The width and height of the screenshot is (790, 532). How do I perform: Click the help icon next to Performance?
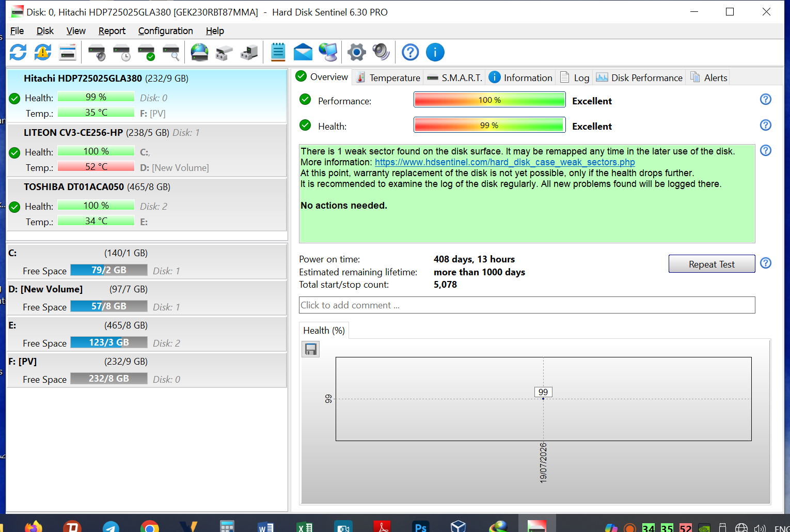coord(766,99)
